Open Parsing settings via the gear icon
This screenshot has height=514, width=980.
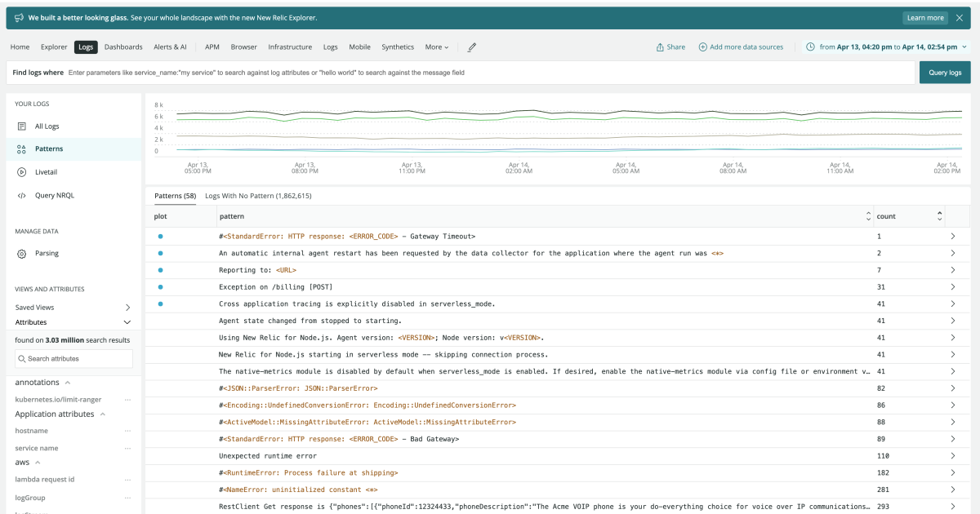[21, 254]
